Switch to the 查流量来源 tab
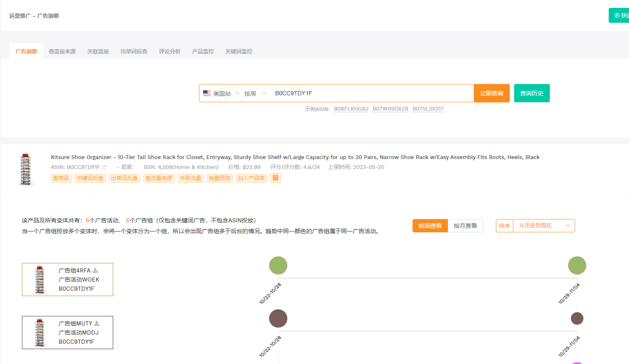 click(x=62, y=51)
